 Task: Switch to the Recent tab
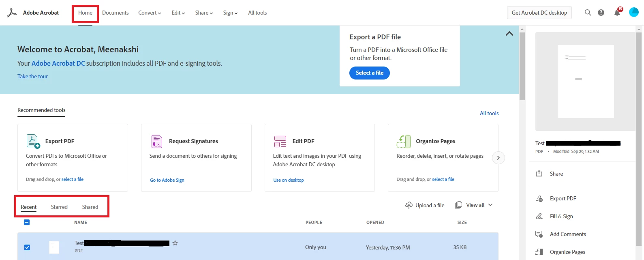click(29, 207)
